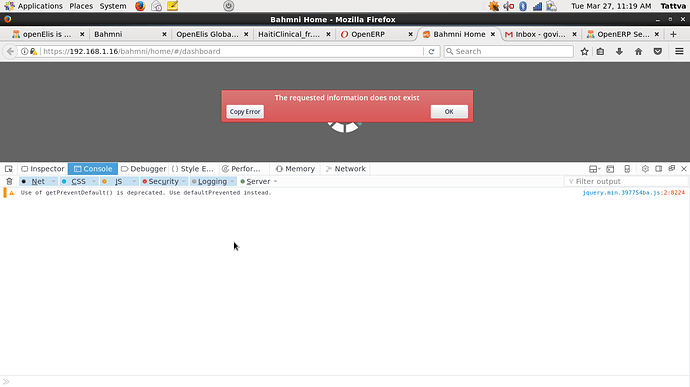Toggle the split console icon
The image size is (690, 387).
pos(610,169)
